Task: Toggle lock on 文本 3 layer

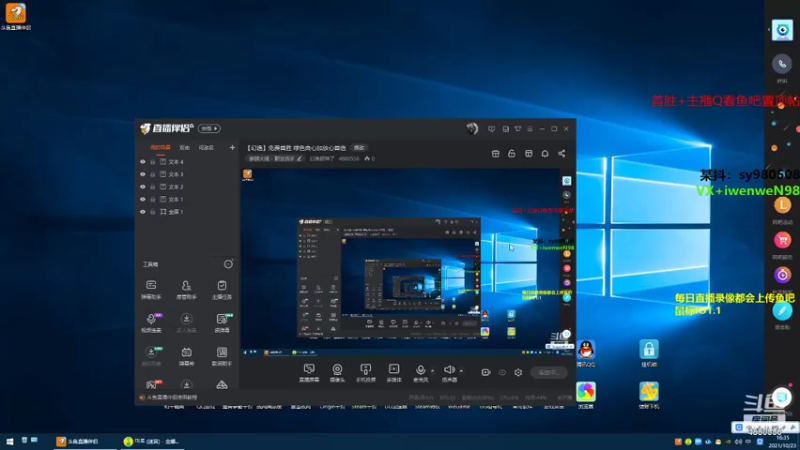Action: pyautogui.click(x=153, y=174)
